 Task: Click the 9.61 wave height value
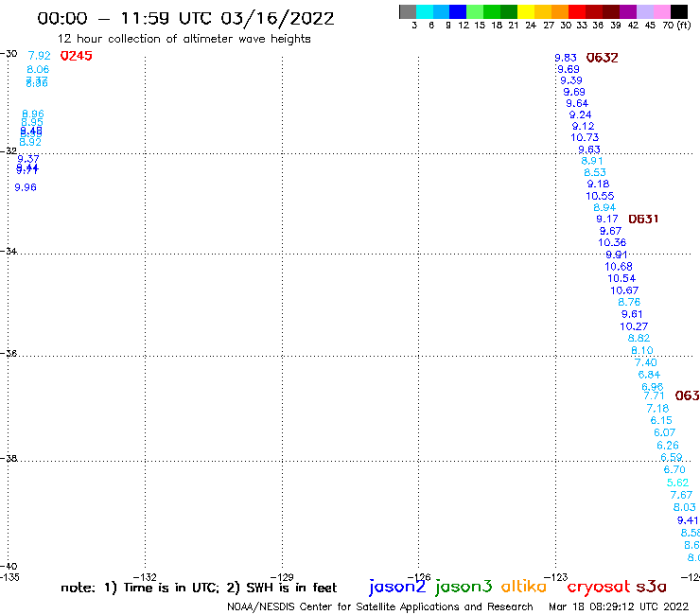pyautogui.click(x=632, y=314)
